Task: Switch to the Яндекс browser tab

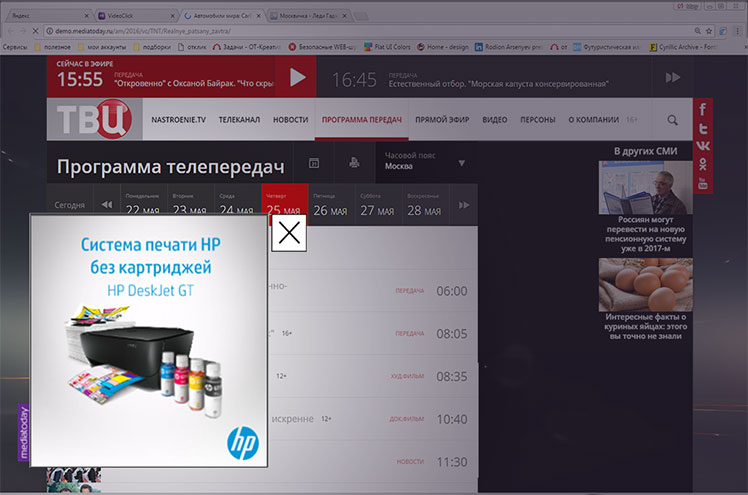Action: [50, 16]
